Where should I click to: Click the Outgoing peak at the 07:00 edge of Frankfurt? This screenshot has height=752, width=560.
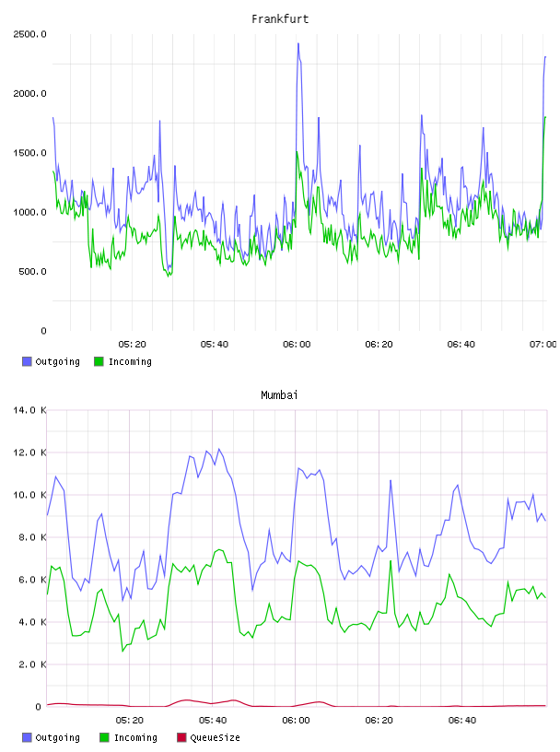coord(544,57)
